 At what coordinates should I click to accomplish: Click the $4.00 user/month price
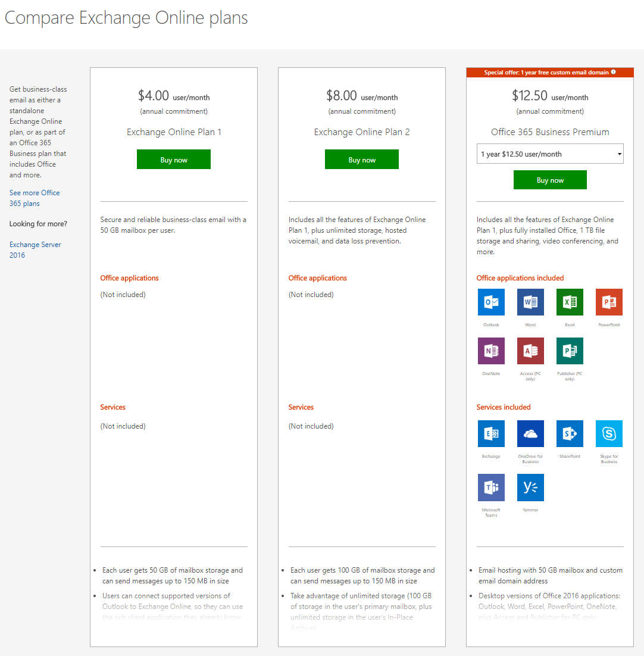pos(174,96)
